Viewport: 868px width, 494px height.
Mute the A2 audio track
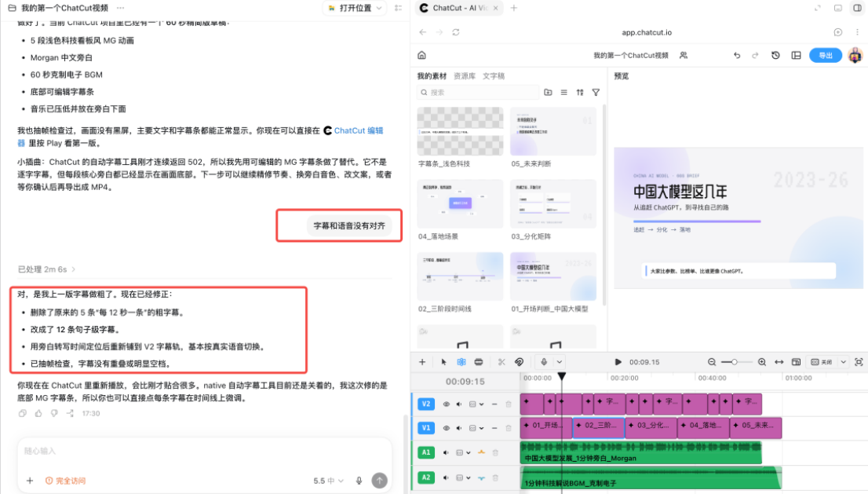coord(446,478)
